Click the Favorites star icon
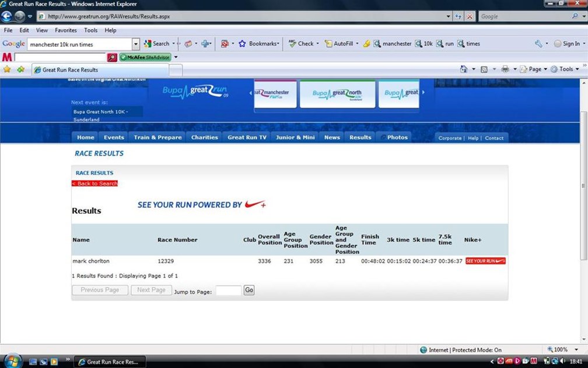 [x=7, y=70]
